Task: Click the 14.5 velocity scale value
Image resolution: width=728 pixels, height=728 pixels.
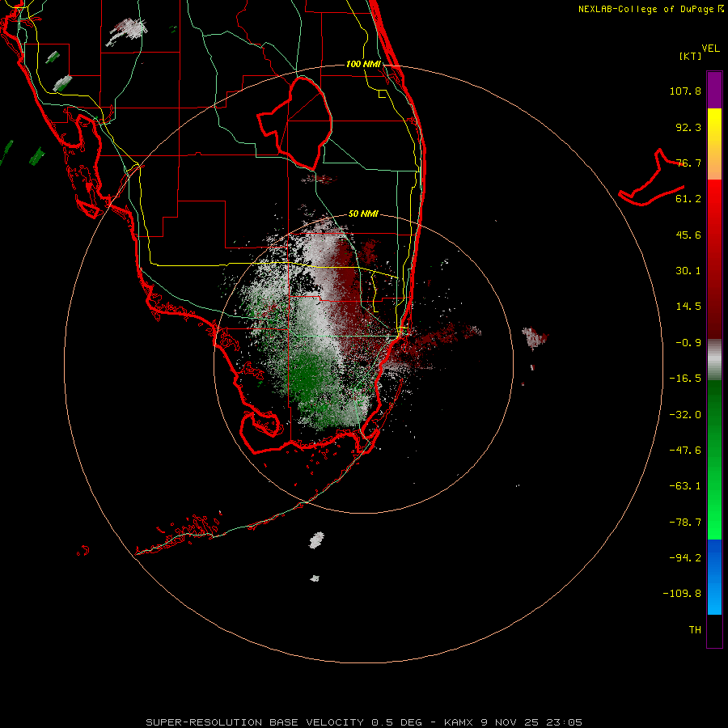Action: click(x=688, y=307)
